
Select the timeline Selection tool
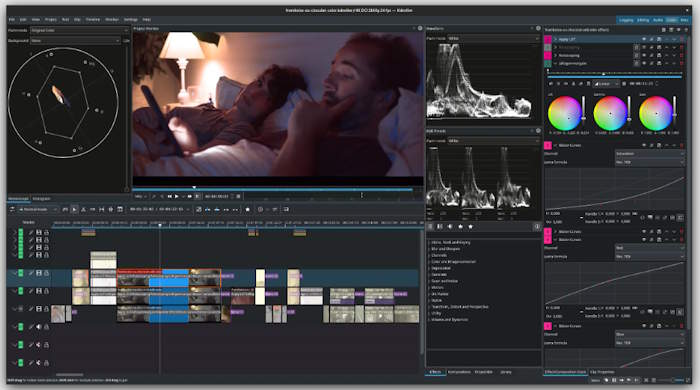(75, 209)
